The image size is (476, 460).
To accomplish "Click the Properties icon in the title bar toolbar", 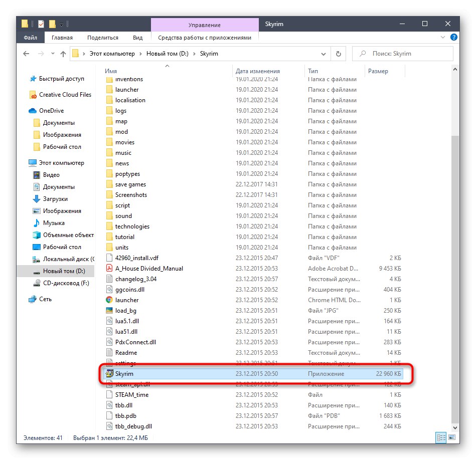I will pos(41,23).
